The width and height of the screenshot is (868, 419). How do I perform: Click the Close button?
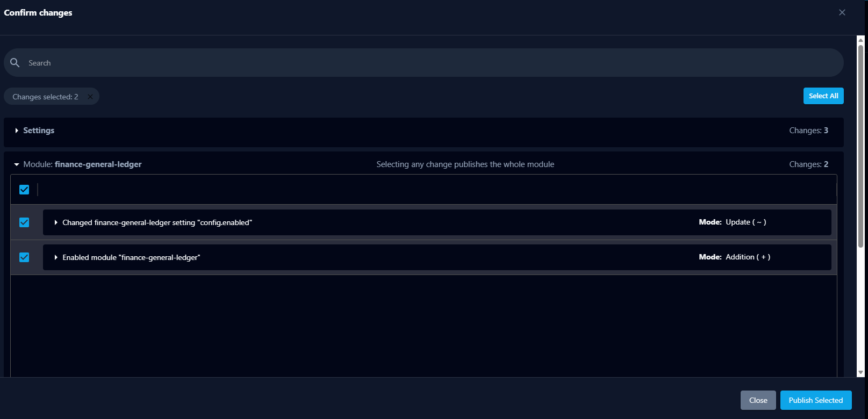pos(758,400)
